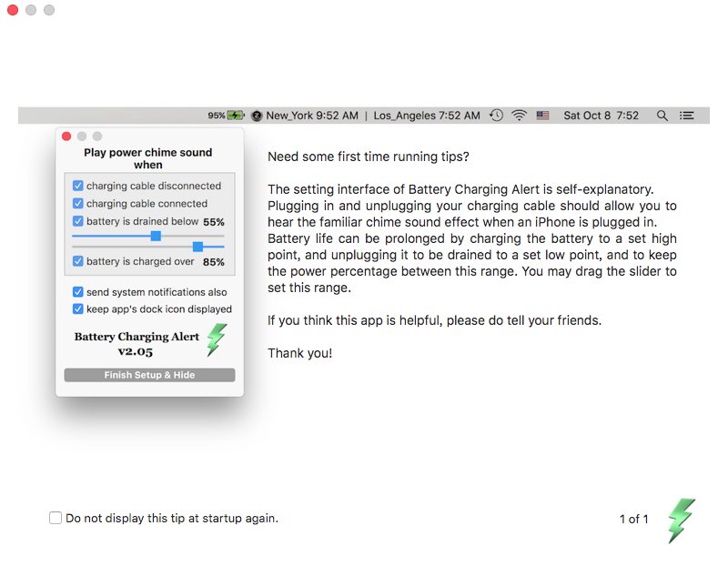The width and height of the screenshot is (728, 566).
Task: Toggle charging cable disconnected checkbox
Action: (78, 186)
